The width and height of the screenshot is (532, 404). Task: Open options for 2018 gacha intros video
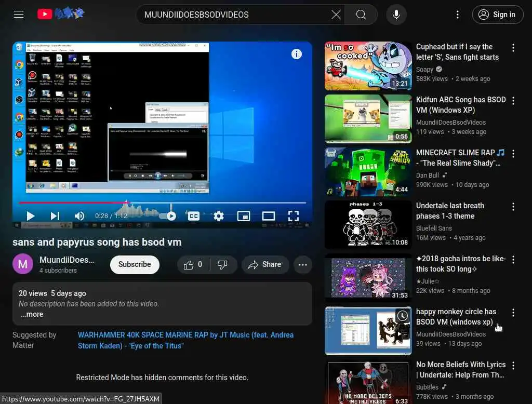pos(513,260)
